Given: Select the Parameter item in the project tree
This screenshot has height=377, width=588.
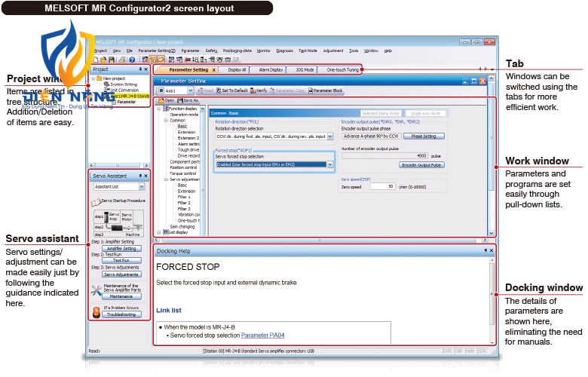Looking at the screenshot, I should point(124,102).
